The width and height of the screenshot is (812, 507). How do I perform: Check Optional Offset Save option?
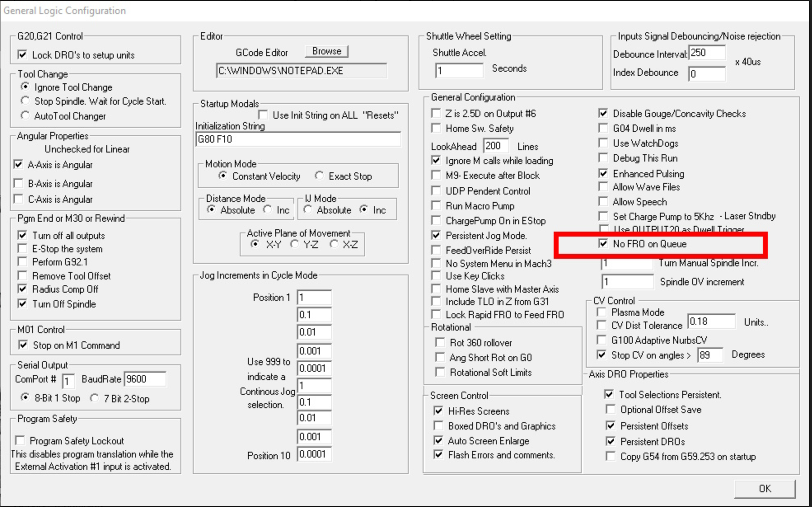(x=611, y=409)
